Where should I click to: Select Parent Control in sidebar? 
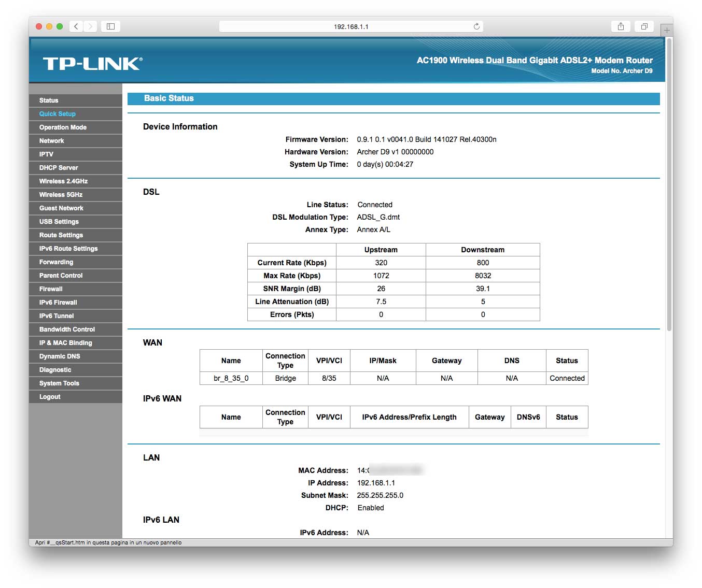coord(61,276)
